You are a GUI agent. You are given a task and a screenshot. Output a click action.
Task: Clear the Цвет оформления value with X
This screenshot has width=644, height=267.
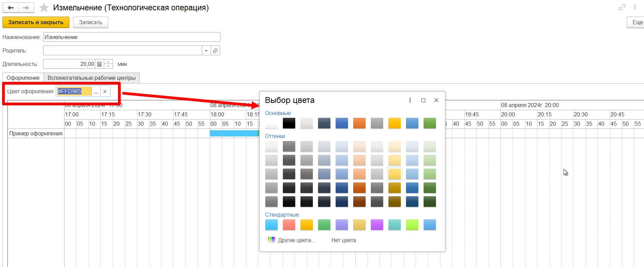pos(105,92)
